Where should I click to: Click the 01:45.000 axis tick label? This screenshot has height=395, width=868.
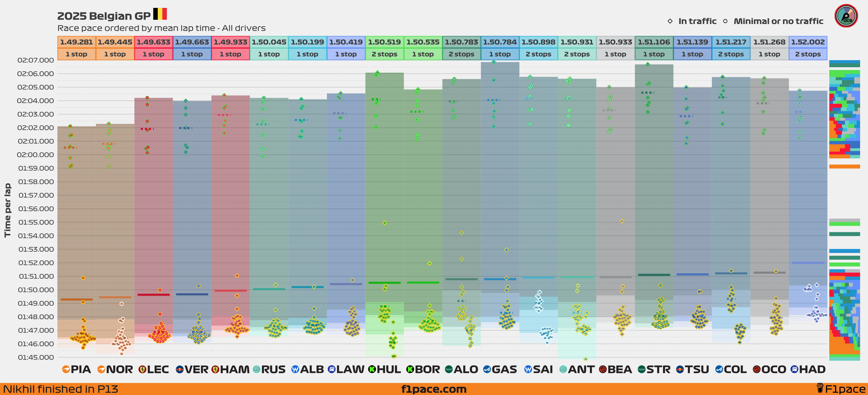[x=36, y=357]
